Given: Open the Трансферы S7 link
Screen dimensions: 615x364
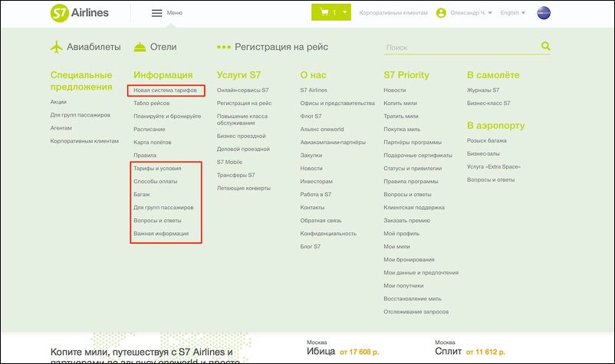Looking at the screenshot, I should tap(235, 175).
